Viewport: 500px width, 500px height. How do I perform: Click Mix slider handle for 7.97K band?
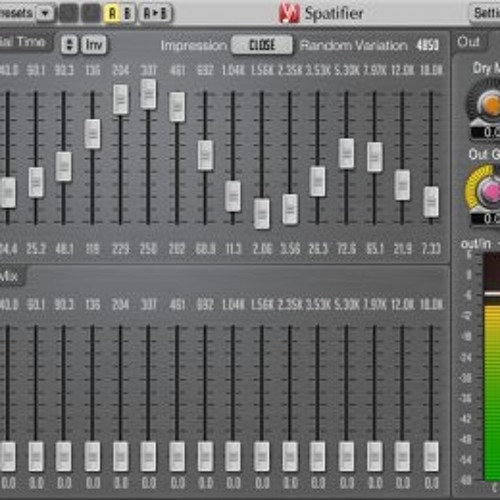tap(375, 456)
